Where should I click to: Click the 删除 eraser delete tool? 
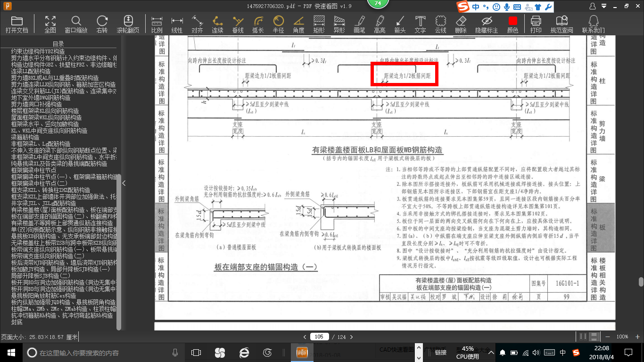coord(461,24)
